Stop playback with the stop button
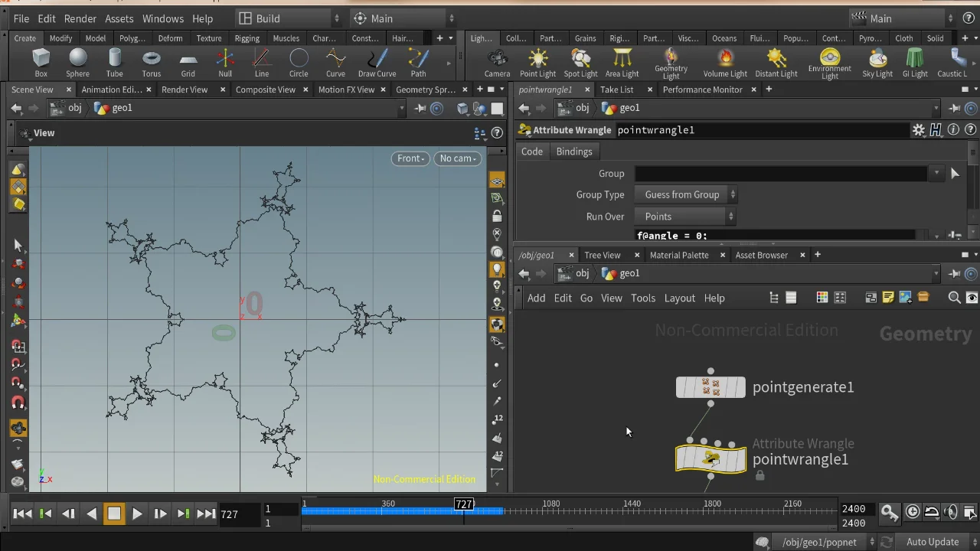Screen dimensions: 980x551 tap(114, 514)
